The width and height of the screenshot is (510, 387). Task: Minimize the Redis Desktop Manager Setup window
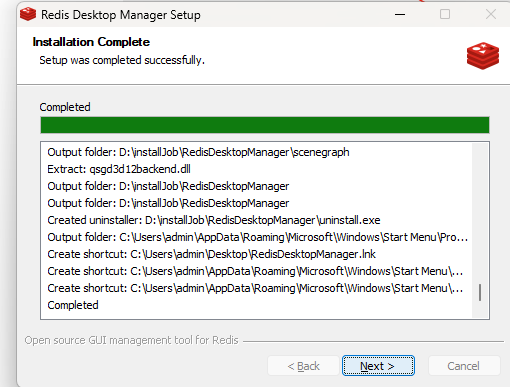(400, 14)
